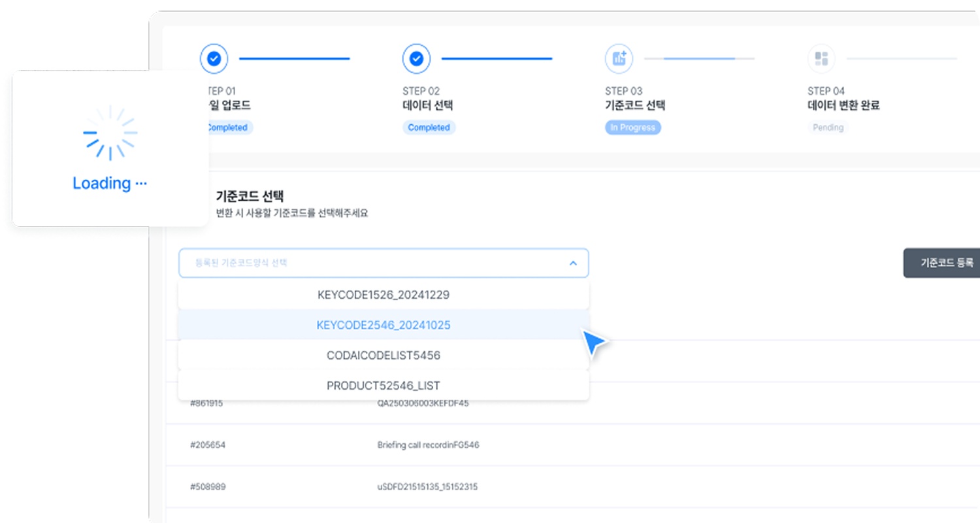
Task: Collapse the dropdown using chevron arrow
Action: click(x=573, y=263)
